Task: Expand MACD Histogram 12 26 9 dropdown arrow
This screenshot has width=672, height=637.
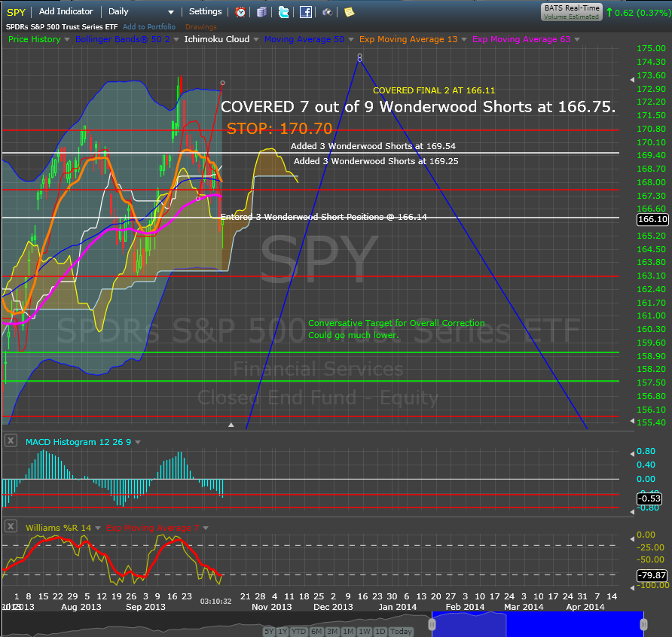Action: pos(138,442)
